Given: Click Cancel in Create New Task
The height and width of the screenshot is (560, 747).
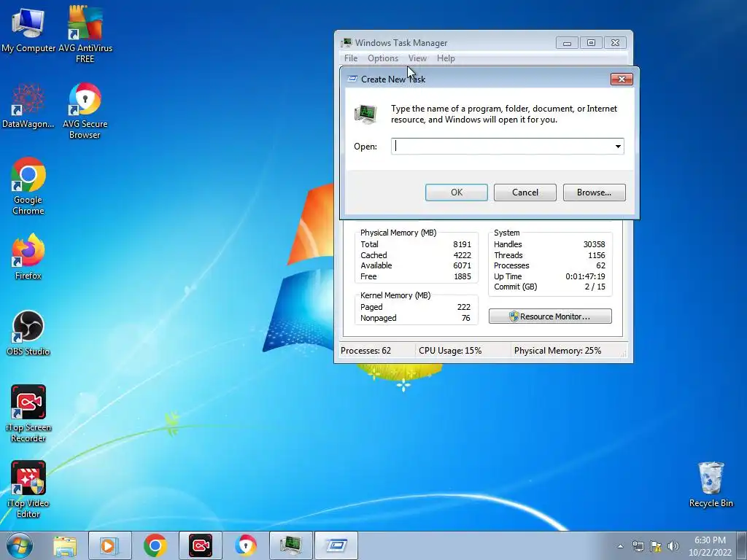Looking at the screenshot, I should pyautogui.click(x=525, y=192).
